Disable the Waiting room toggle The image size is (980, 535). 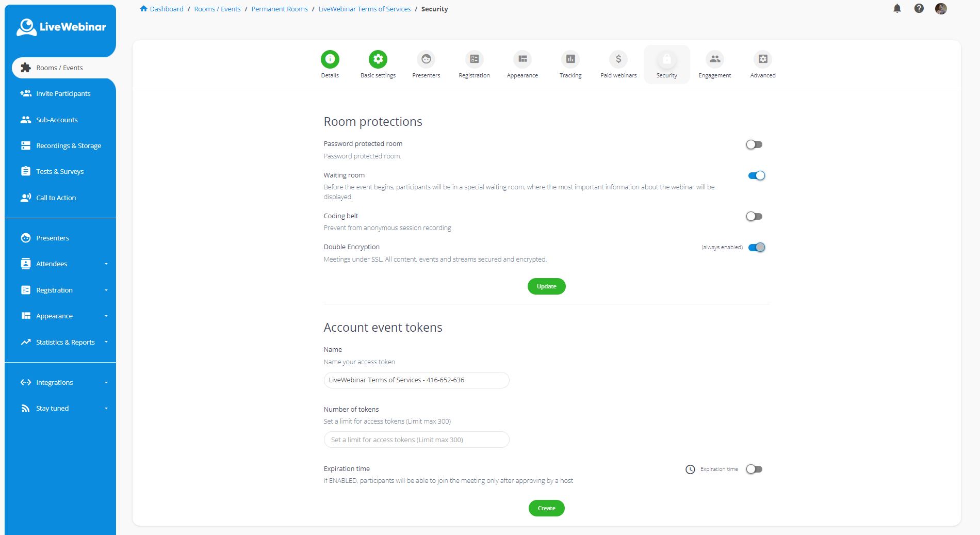(756, 176)
